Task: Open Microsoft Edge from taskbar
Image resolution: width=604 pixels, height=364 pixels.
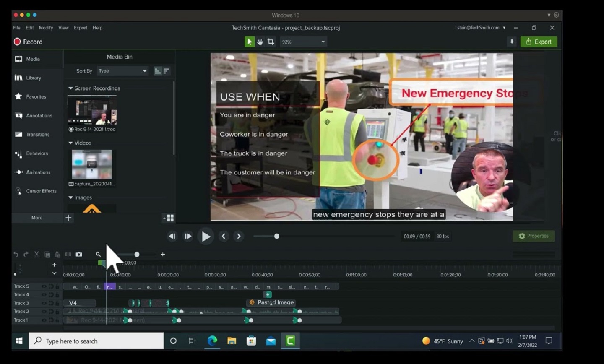Action: click(x=212, y=341)
